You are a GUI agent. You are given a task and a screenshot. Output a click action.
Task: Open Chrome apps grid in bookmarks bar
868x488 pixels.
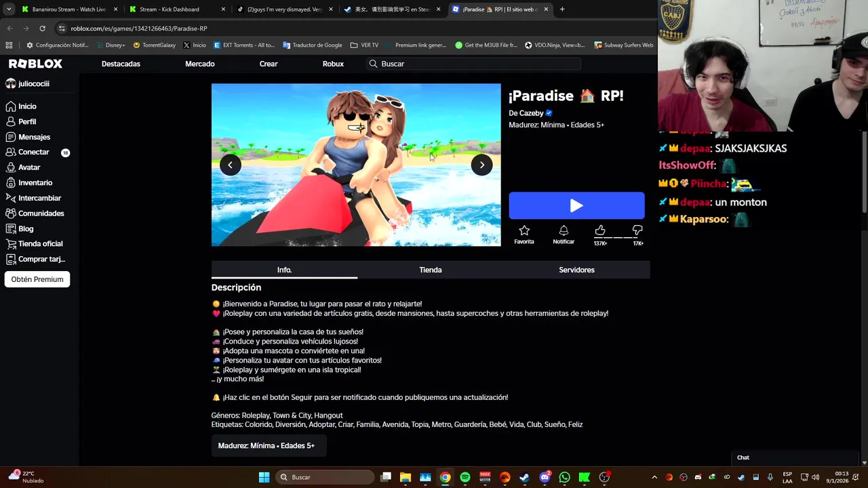[9, 45]
